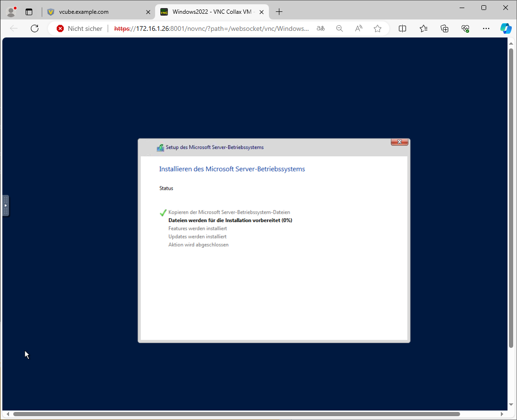Click the Status label
517x420 pixels.
tap(166, 188)
